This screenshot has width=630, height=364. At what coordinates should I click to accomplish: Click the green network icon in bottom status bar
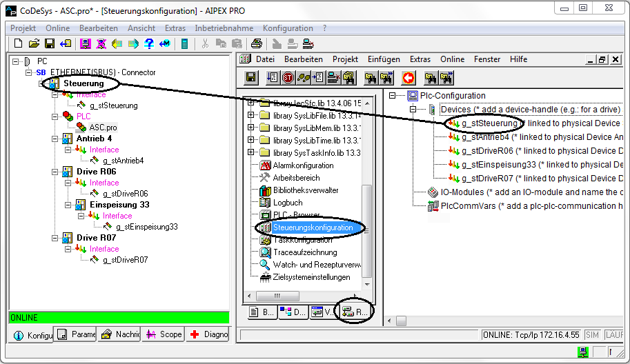[582, 352]
